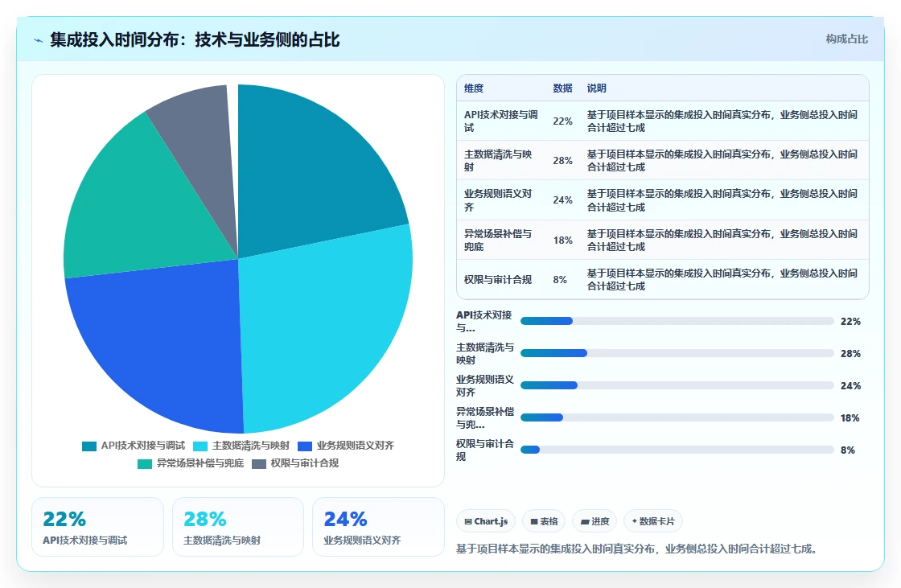Click the 维度 column header
Image resolution: width=901 pixels, height=588 pixels.
coord(474,88)
